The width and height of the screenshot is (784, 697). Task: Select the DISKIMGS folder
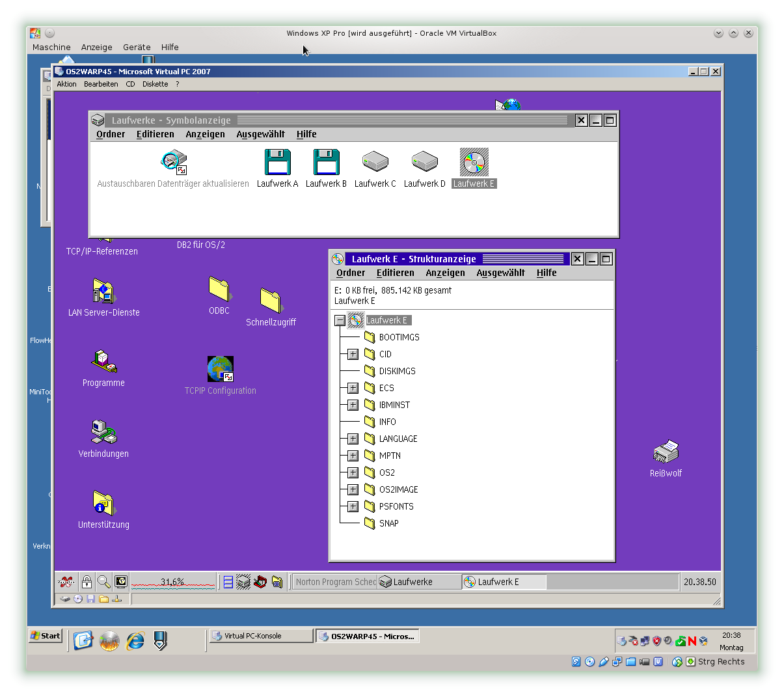390,371
